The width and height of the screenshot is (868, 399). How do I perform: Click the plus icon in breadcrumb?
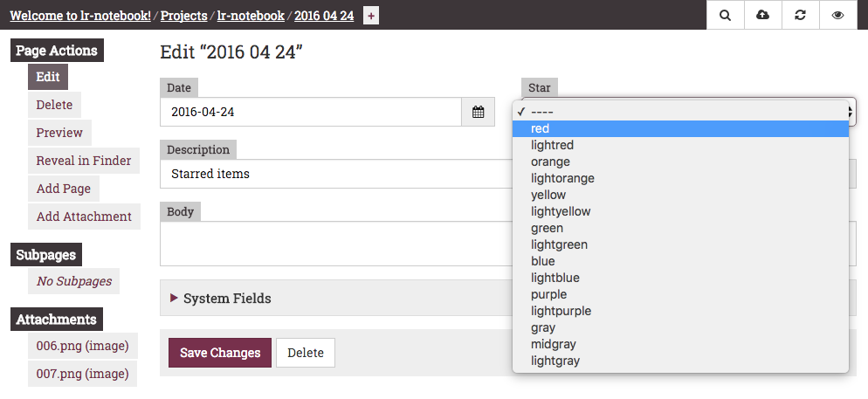pos(371,16)
